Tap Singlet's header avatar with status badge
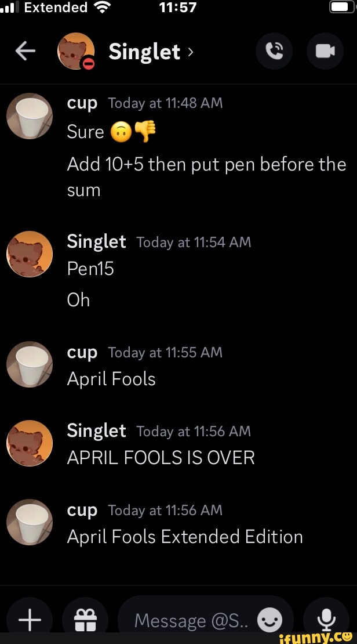The height and width of the screenshot is (644, 357). (76, 52)
